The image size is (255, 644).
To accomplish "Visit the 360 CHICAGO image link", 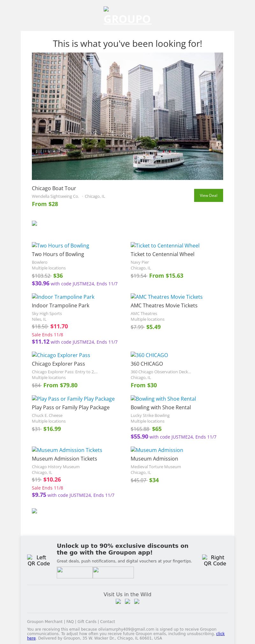I will click(149, 355).
